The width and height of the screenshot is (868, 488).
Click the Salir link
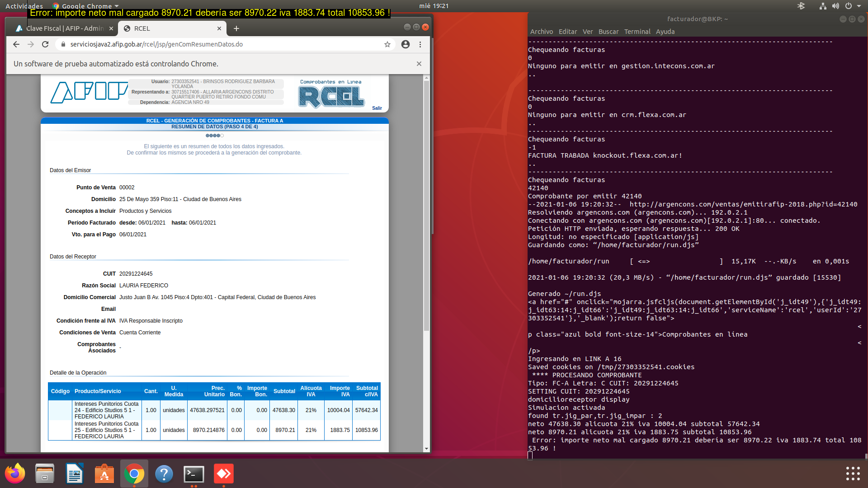coord(377,108)
